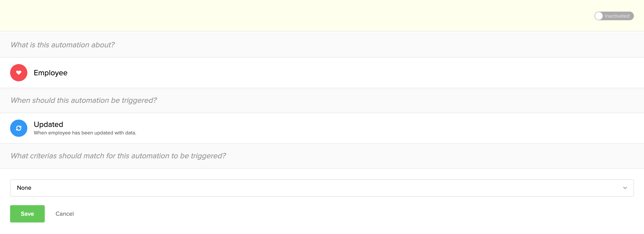The image size is (644, 234).
Task: Click the empty area of the Employee row
Action: (x=350, y=73)
